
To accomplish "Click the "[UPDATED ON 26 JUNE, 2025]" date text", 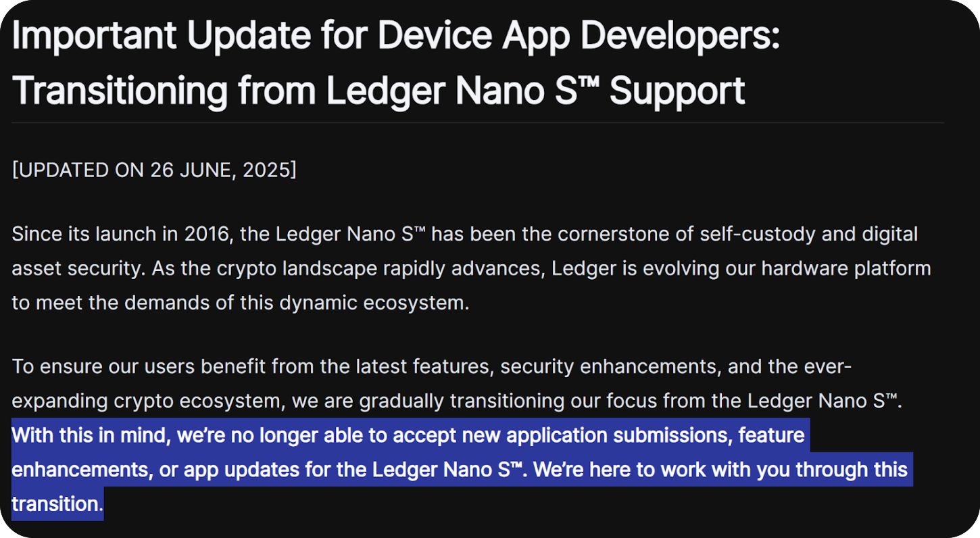I will (154, 170).
